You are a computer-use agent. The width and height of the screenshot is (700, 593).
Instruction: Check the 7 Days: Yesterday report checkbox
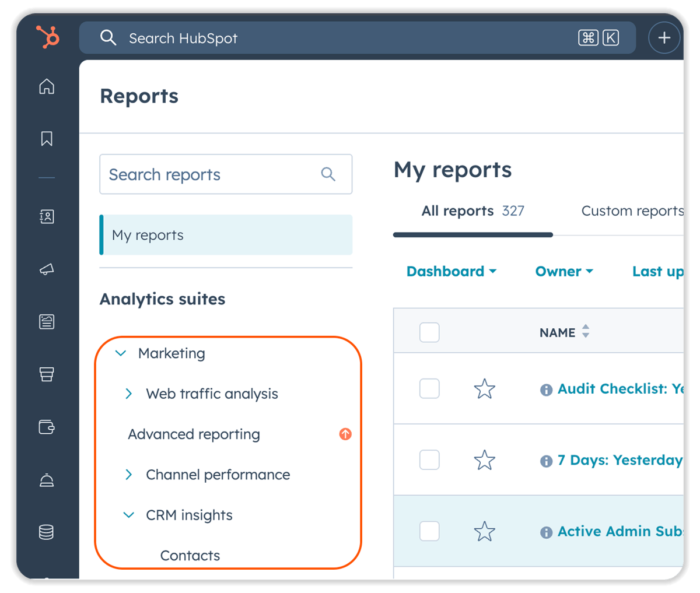(x=429, y=460)
